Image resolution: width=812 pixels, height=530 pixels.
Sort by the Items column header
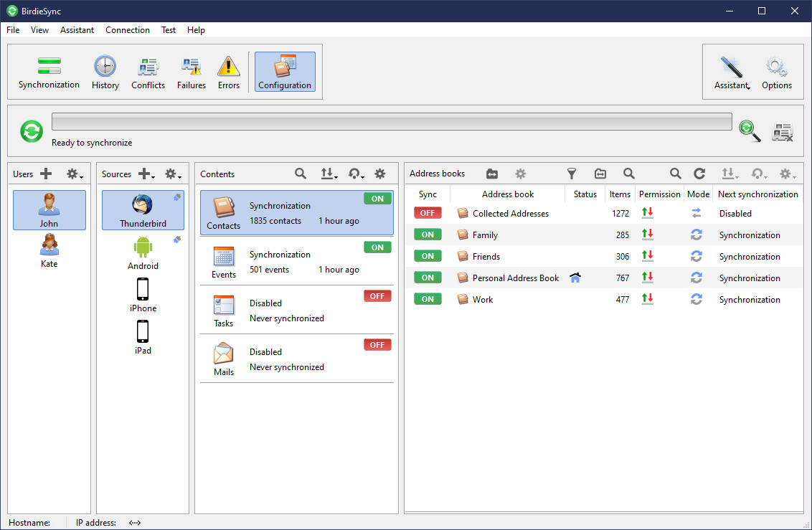pos(620,194)
